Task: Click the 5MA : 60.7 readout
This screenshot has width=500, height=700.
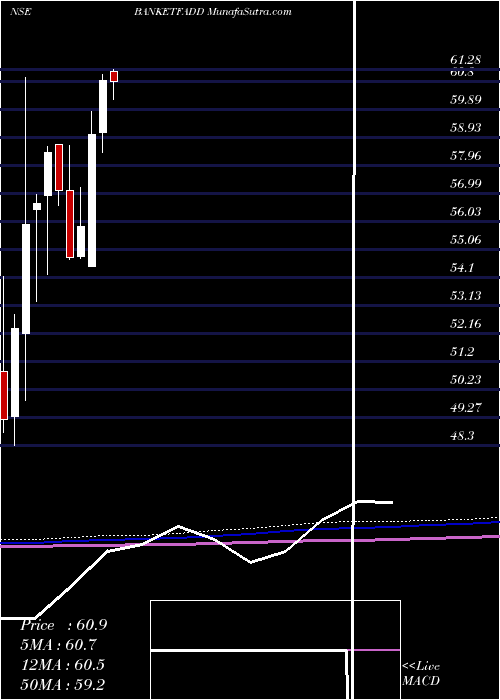Action: pyautogui.click(x=58, y=645)
